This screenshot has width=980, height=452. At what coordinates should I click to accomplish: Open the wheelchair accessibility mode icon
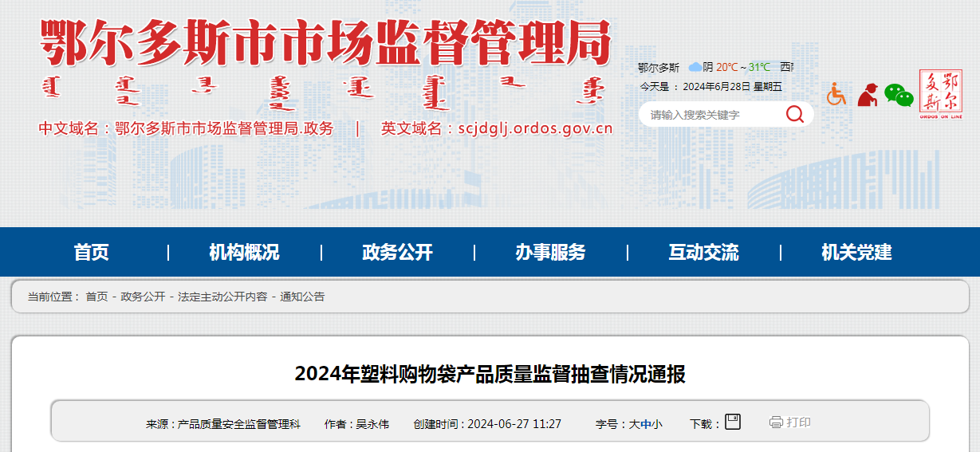[836, 94]
